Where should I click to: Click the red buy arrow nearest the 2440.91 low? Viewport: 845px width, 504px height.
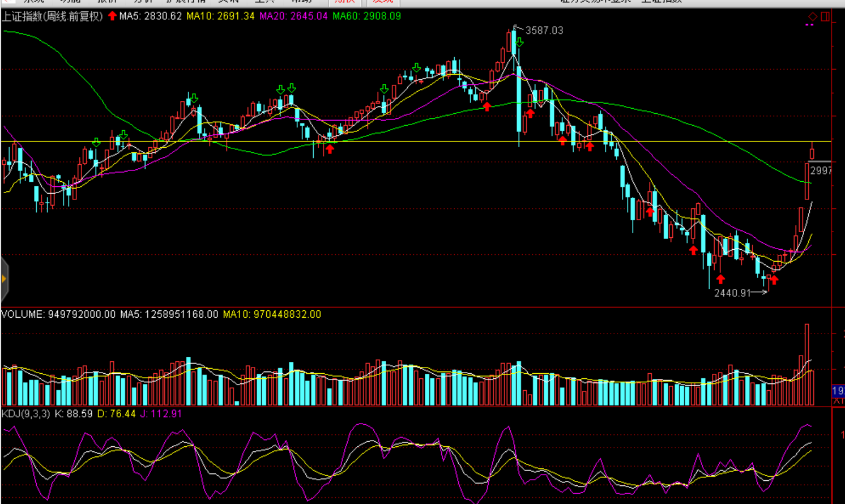774,280
